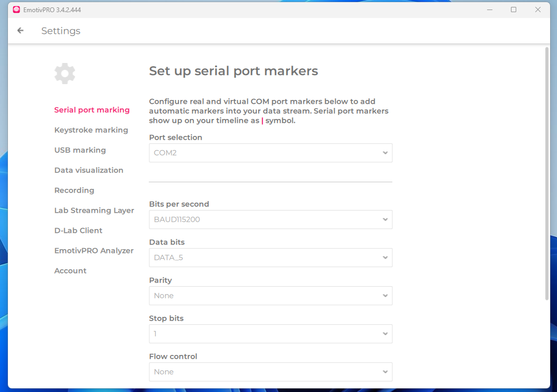Screen dimensions: 557x392
Task: Open the Data bits dropdown
Action: point(271,258)
